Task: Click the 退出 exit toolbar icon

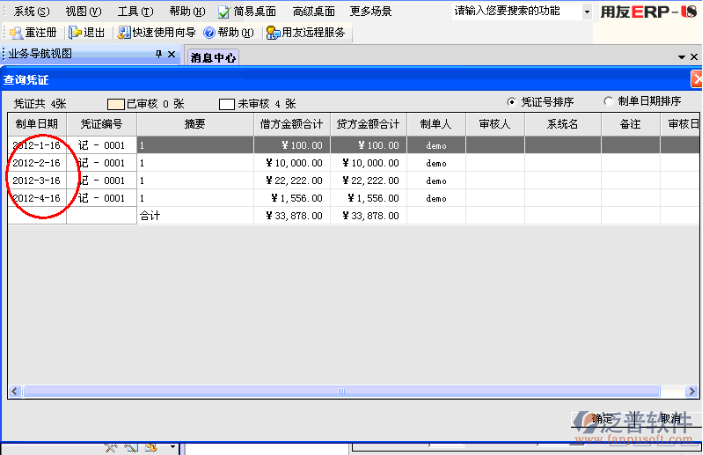Action: click(x=76, y=32)
